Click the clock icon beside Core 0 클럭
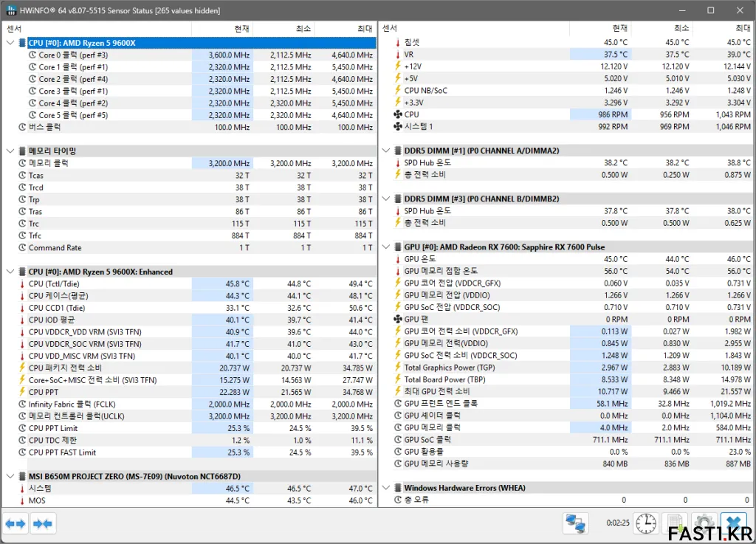 (32, 55)
